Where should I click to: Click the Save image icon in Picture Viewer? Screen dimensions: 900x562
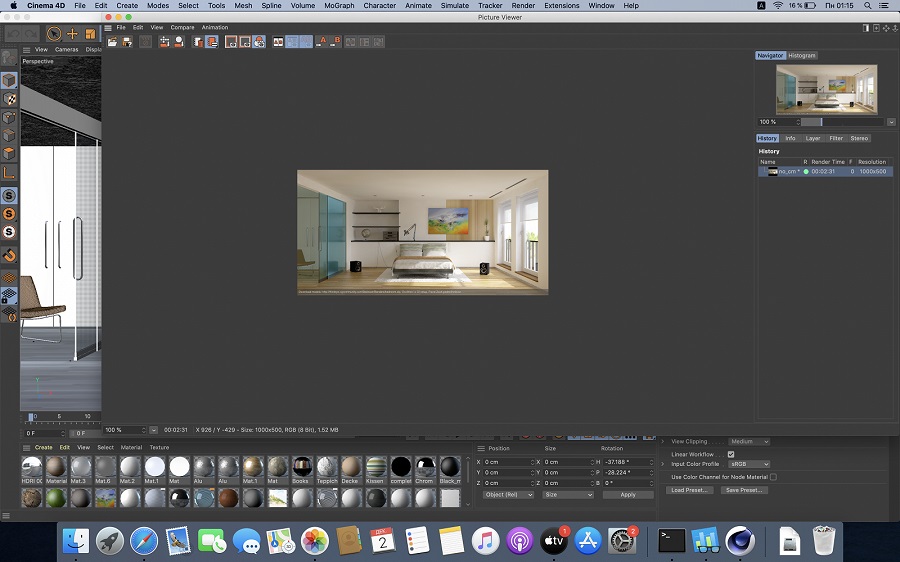[x=126, y=42]
